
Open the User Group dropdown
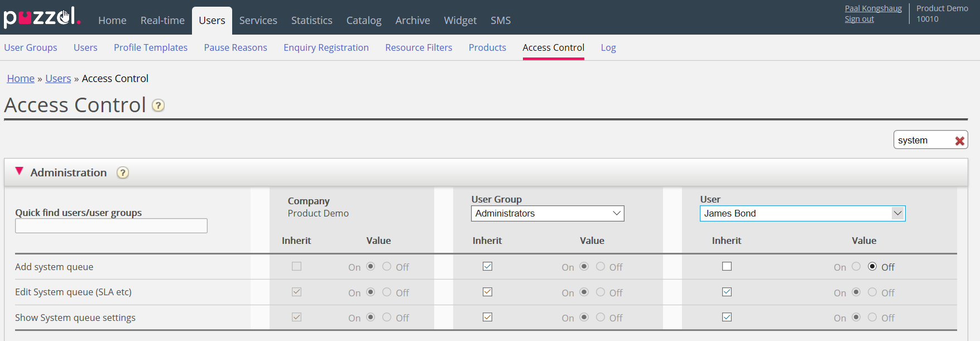tap(547, 214)
